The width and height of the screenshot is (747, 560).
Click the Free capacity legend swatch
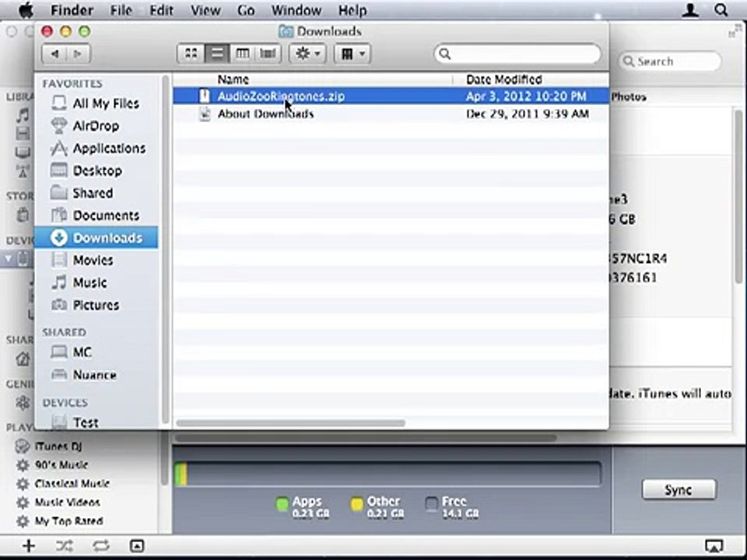(431, 504)
